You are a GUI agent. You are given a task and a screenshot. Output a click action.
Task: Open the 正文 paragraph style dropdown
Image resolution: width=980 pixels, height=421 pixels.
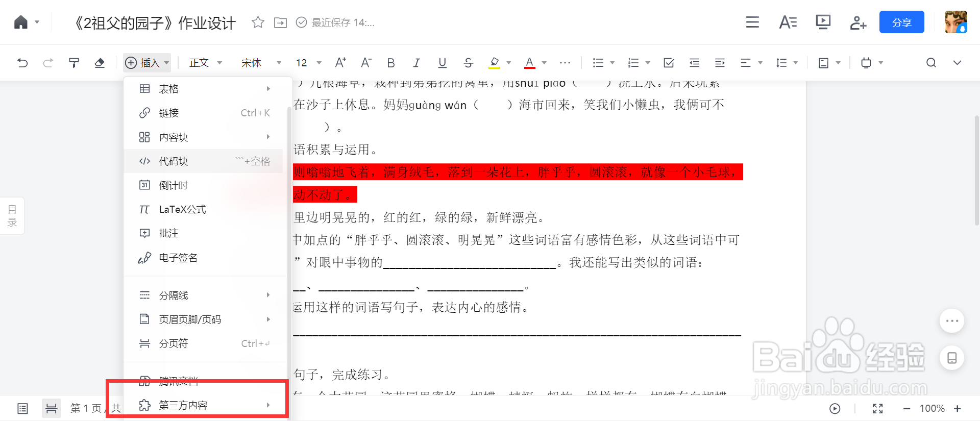pyautogui.click(x=205, y=63)
